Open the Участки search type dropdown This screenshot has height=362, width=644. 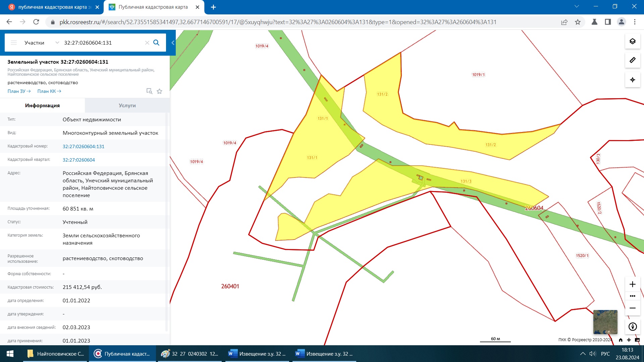point(42,43)
